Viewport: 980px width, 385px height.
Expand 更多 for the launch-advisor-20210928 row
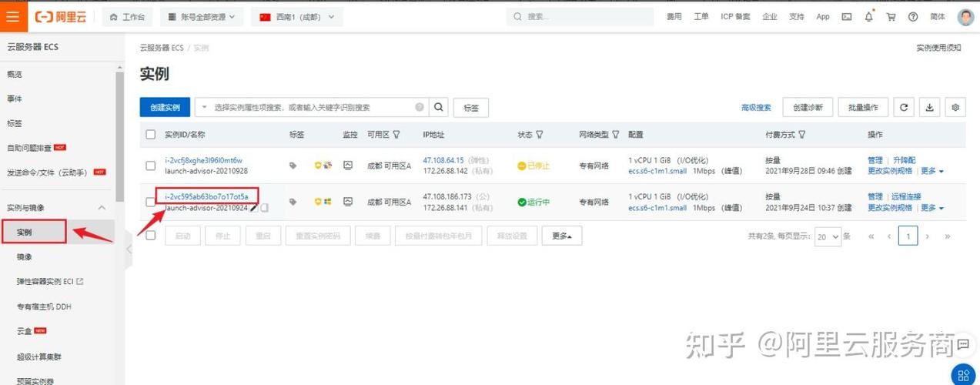(932, 171)
